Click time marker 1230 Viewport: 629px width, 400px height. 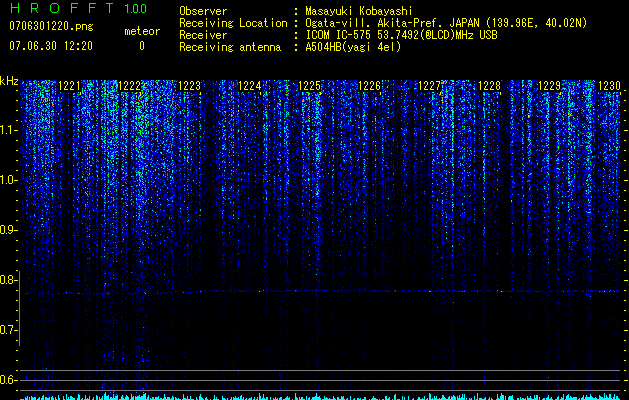pyautogui.click(x=610, y=86)
